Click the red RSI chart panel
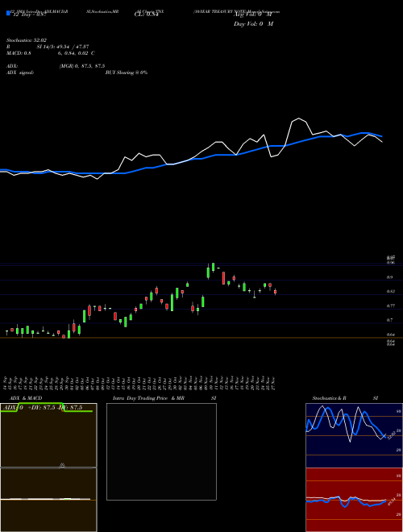The width and height of the screenshot is (403, 532). 354,500
